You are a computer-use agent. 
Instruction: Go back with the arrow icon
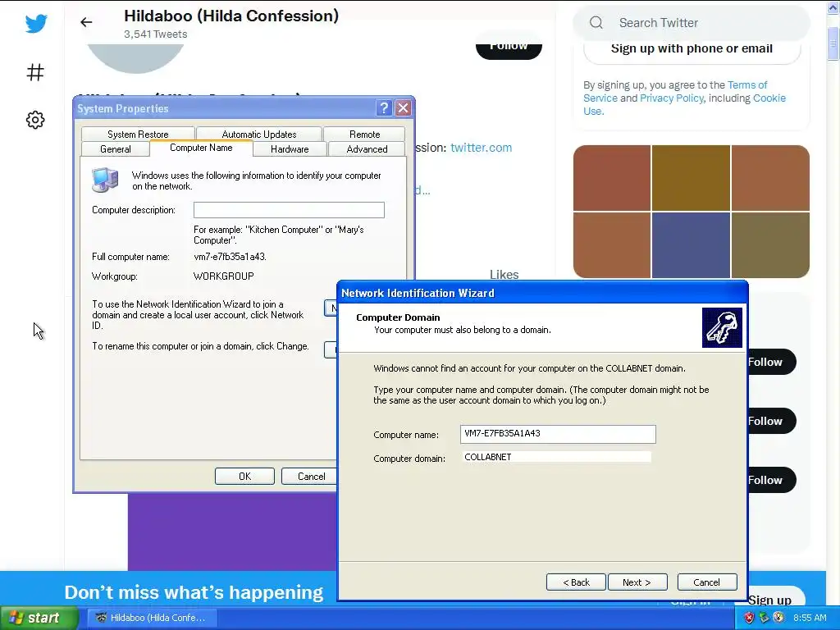(86, 22)
